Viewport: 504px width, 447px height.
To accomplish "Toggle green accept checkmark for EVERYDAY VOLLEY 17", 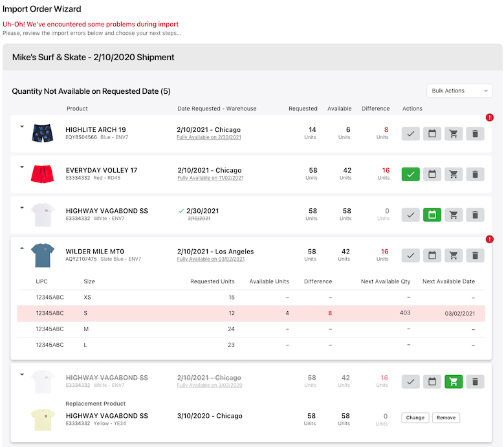I will click(411, 174).
